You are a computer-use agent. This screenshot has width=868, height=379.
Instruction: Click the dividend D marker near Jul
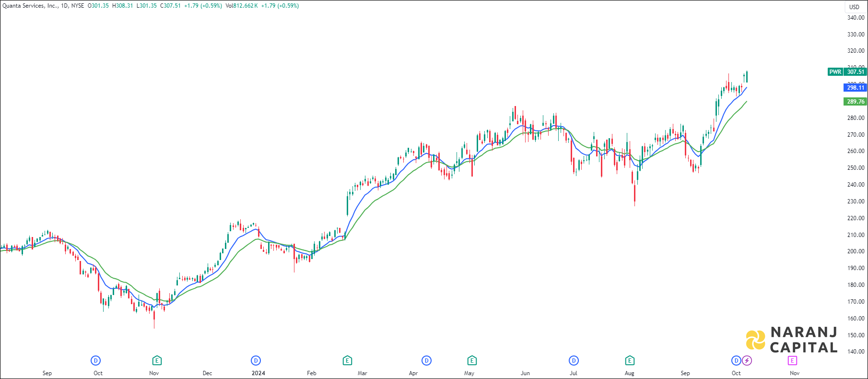[574, 360]
